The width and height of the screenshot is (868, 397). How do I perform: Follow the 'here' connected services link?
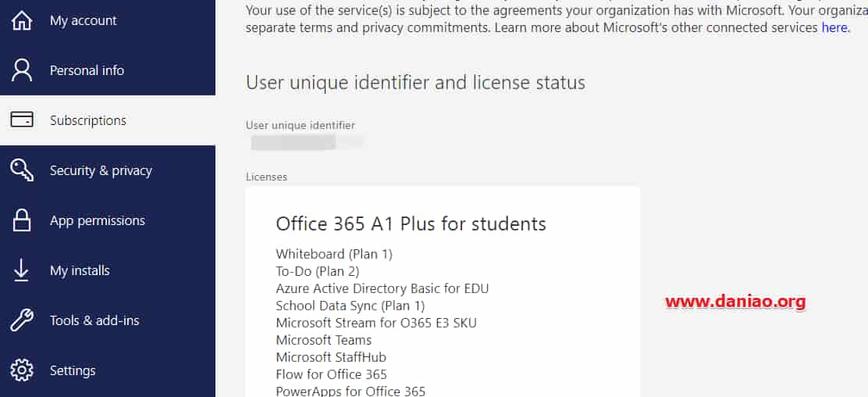tap(834, 27)
